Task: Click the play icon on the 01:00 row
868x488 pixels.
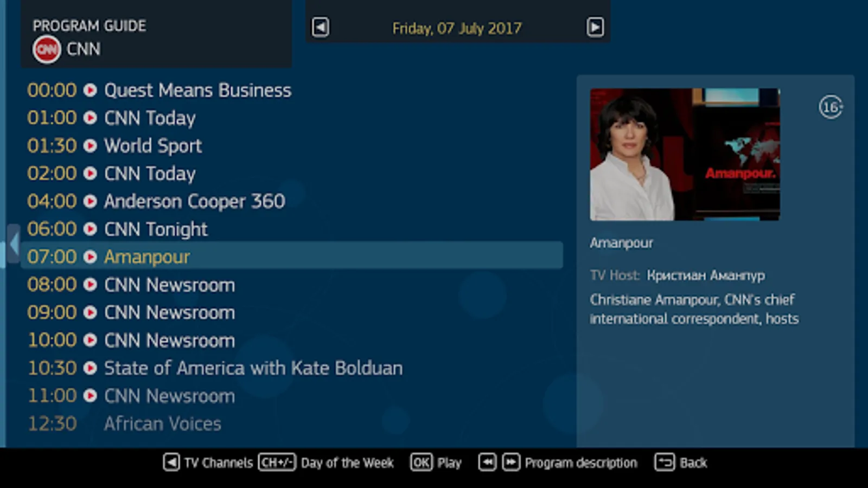Action: (x=90, y=118)
